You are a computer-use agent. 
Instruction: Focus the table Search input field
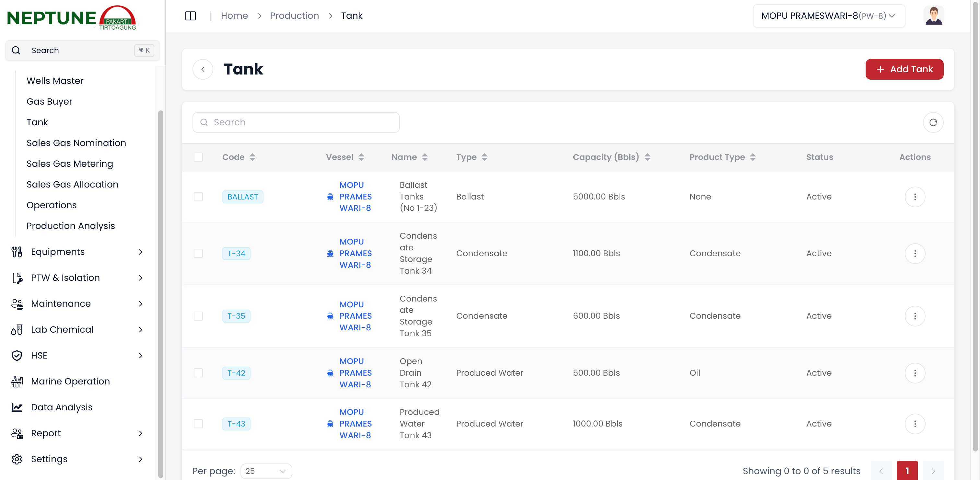click(296, 122)
